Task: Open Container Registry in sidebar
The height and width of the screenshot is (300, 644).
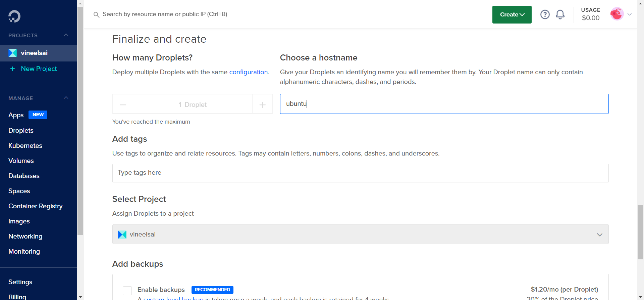Action: click(x=35, y=206)
